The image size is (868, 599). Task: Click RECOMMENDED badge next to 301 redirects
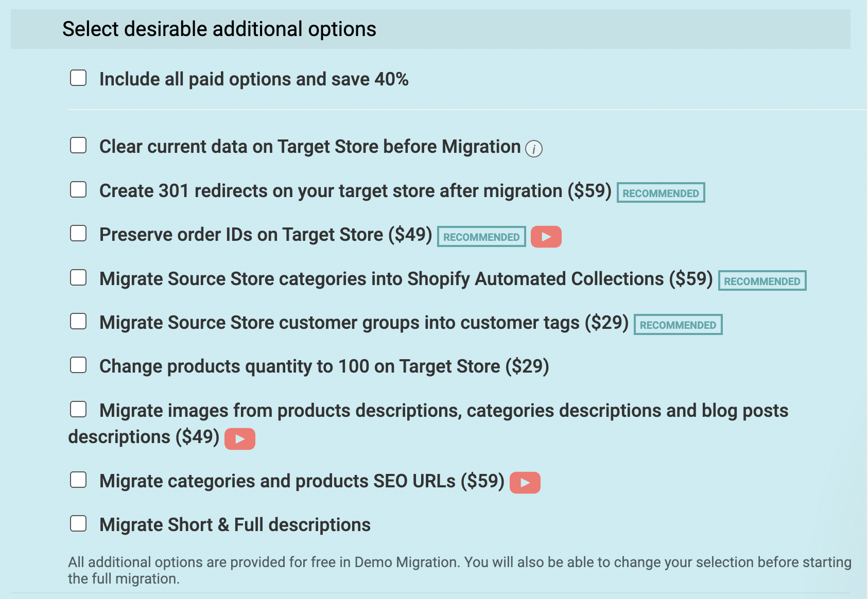(x=661, y=192)
